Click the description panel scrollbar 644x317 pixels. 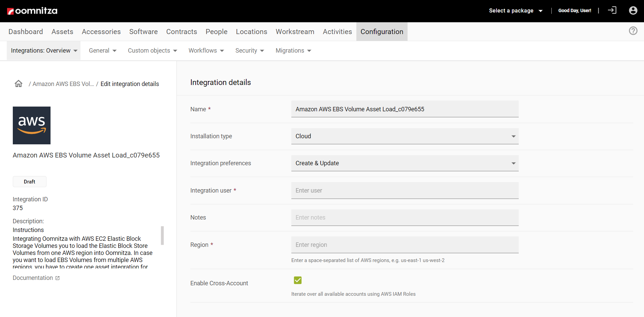162,235
